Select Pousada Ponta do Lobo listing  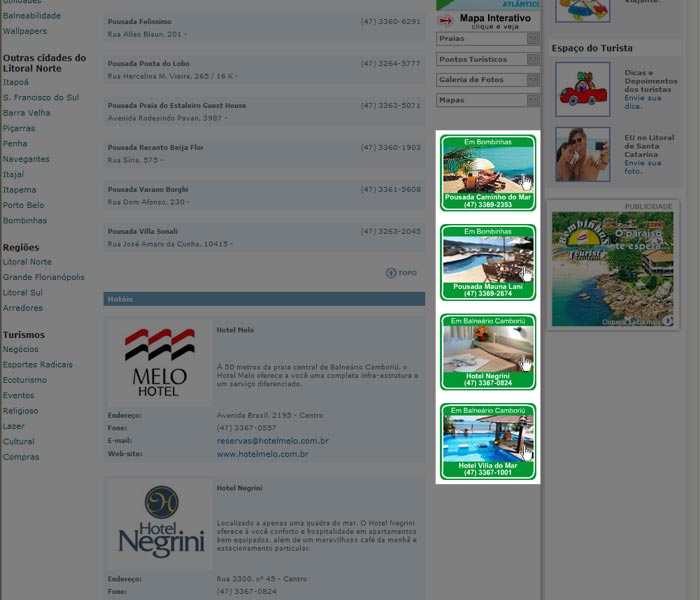tap(264, 70)
